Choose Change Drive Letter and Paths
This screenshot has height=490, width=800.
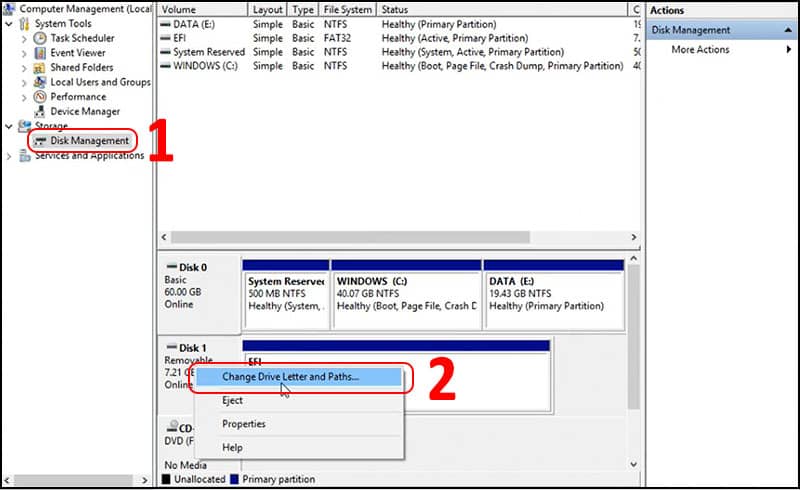(290, 378)
